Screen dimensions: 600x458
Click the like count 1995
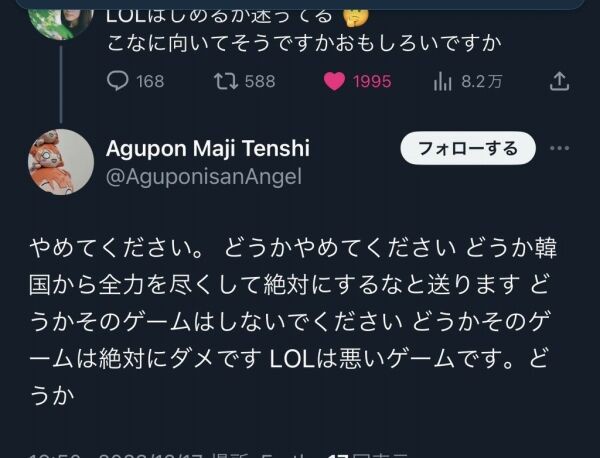tap(372, 81)
